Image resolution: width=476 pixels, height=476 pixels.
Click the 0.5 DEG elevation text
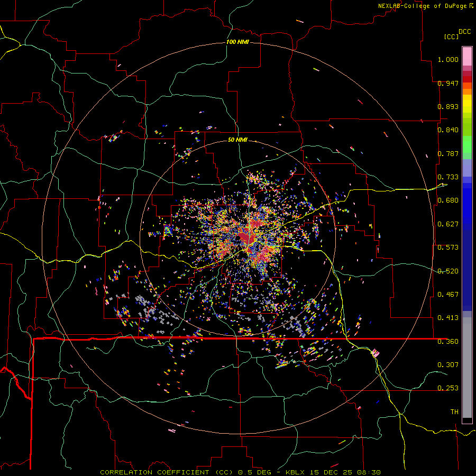(x=254, y=472)
